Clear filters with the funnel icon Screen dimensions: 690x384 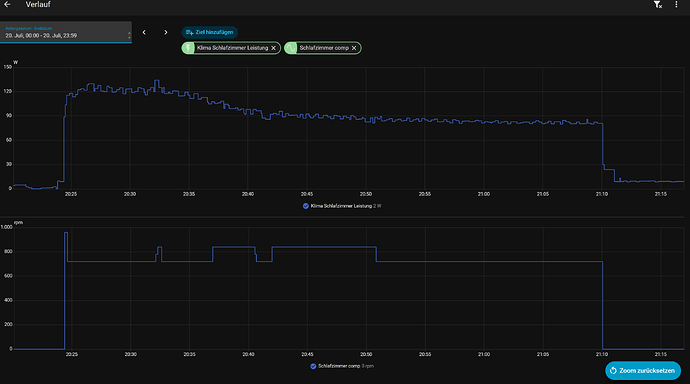(658, 4)
